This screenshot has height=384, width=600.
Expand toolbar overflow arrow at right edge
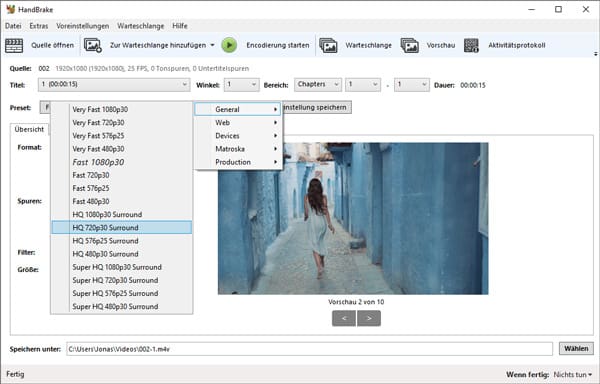596,54
